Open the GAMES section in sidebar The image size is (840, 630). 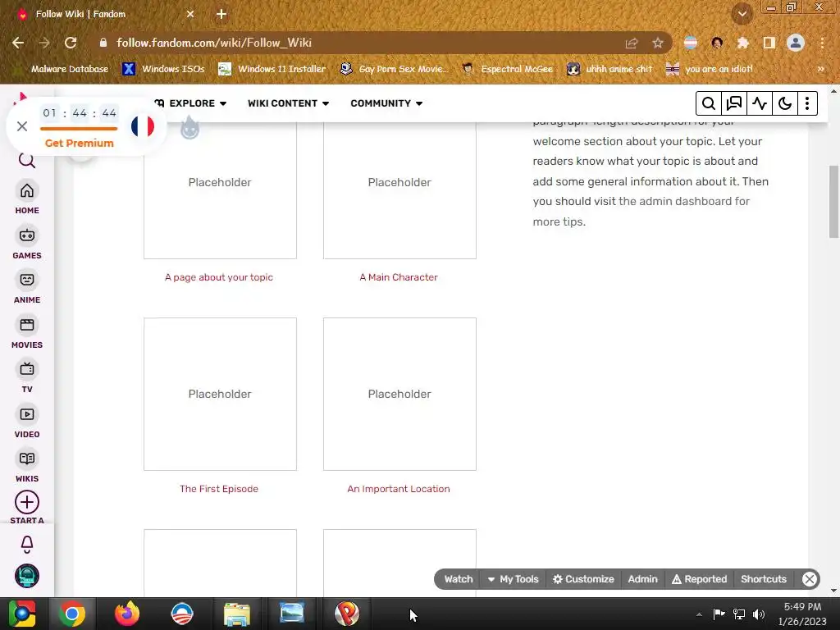point(27,243)
